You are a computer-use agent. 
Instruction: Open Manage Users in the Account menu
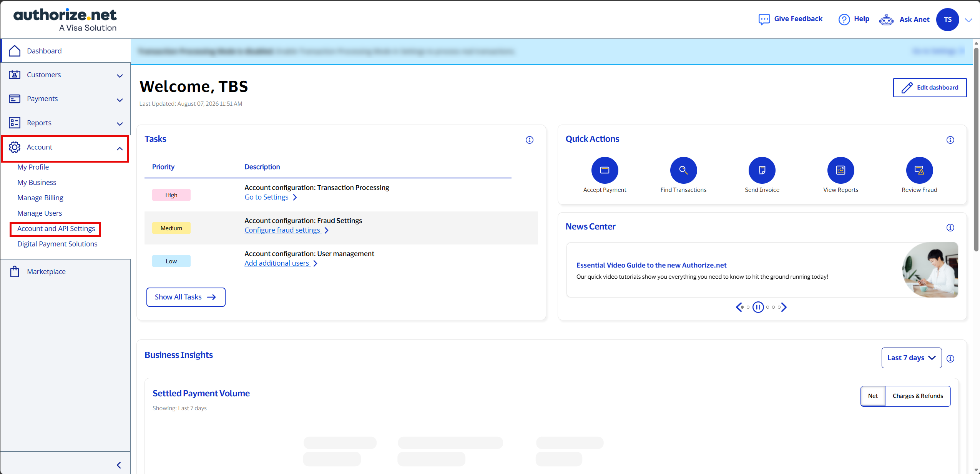[x=40, y=213]
